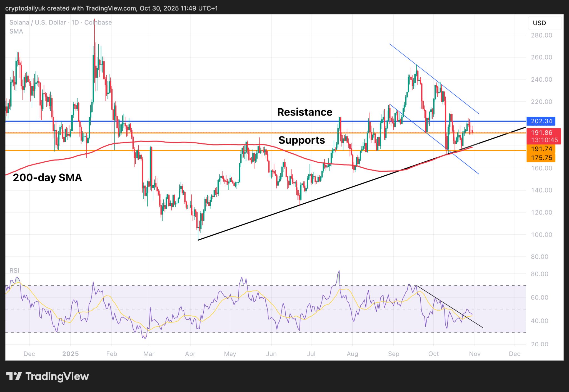The image size is (569, 392).
Task: Click the RSI indicator label
Action: pos(14,271)
